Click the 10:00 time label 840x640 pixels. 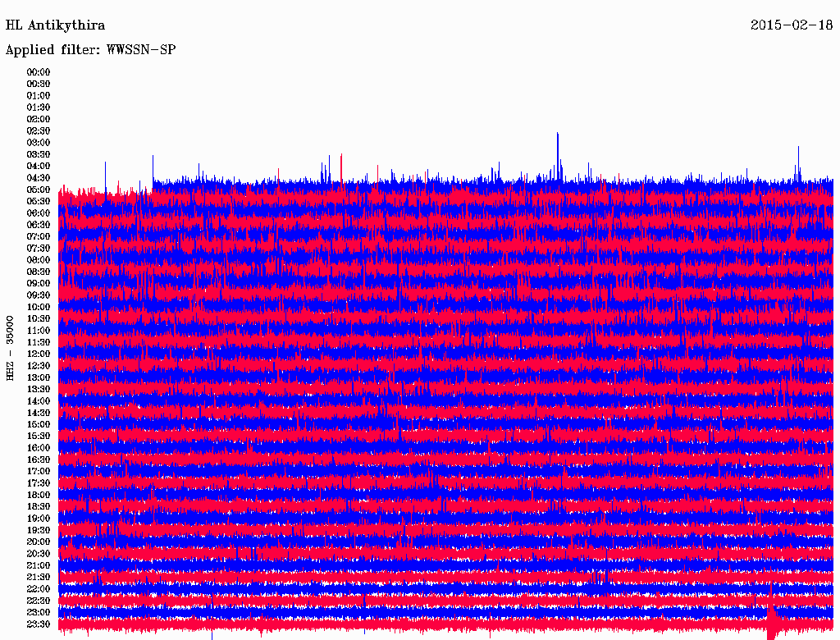tap(39, 307)
